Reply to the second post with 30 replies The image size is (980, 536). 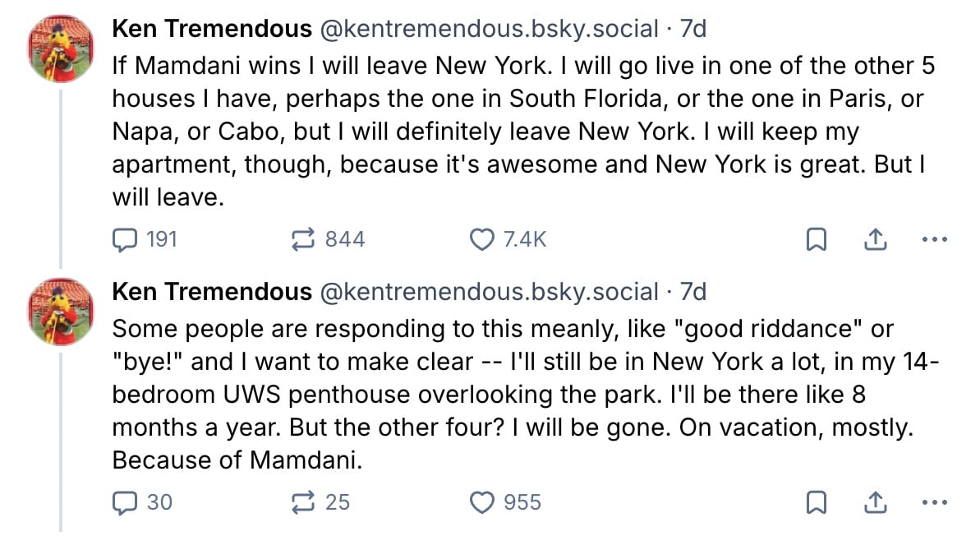pos(124,501)
